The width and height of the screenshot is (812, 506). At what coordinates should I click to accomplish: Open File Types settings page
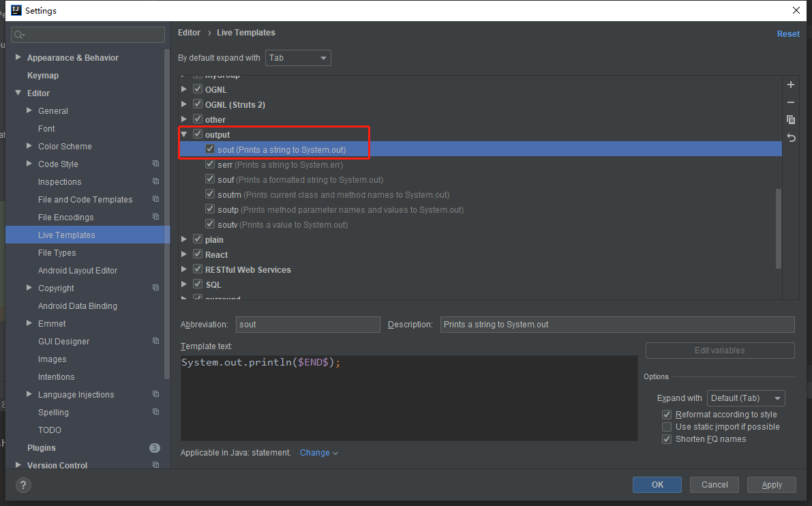57,253
